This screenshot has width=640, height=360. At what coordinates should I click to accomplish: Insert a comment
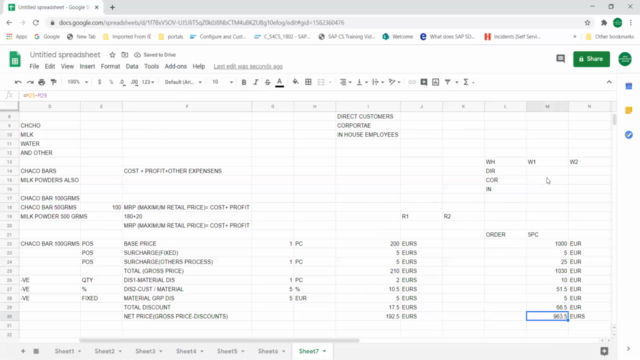(x=424, y=82)
